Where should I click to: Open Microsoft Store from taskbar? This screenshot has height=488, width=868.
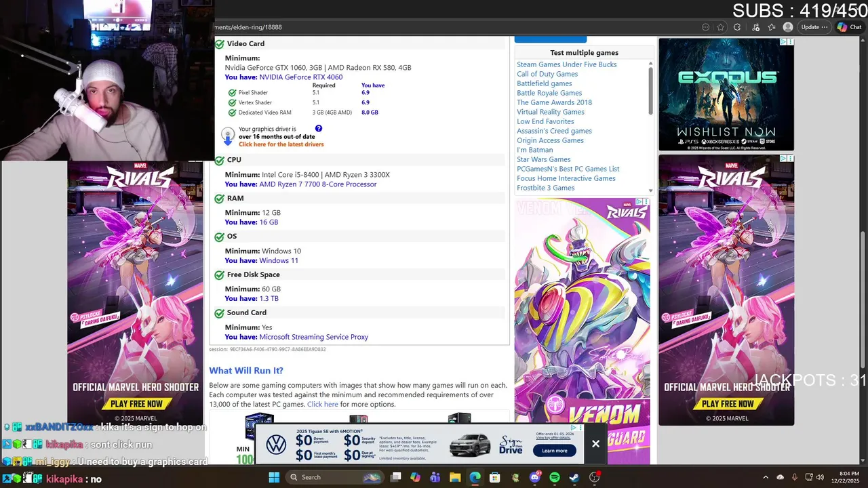pyautogui.click(x=494, y=477)
